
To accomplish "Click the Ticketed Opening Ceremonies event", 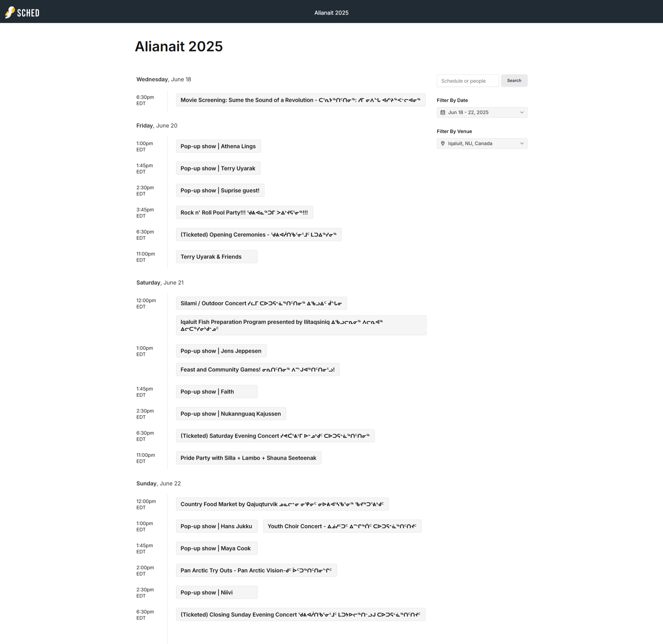I will (259, 234).
